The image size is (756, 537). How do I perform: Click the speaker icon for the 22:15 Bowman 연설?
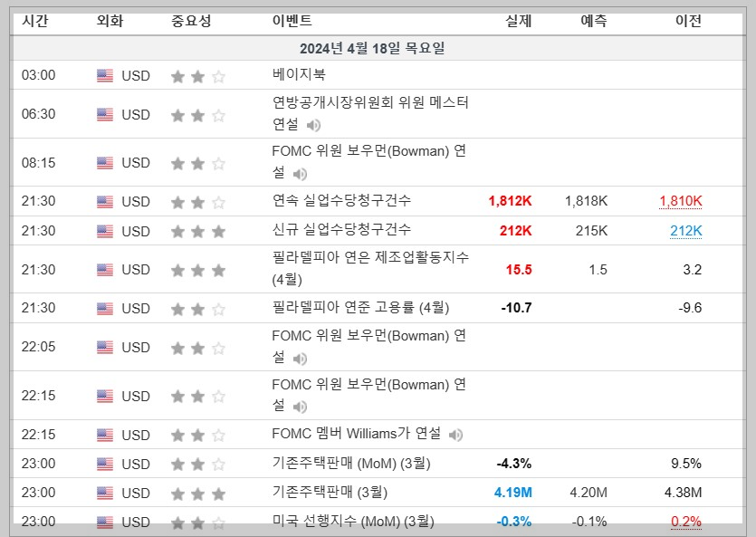[x=300, y=408]
